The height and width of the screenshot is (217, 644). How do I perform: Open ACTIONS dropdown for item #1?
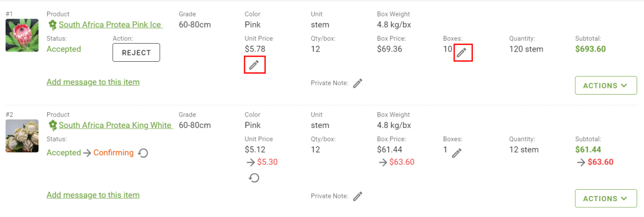tap(606, 86)
